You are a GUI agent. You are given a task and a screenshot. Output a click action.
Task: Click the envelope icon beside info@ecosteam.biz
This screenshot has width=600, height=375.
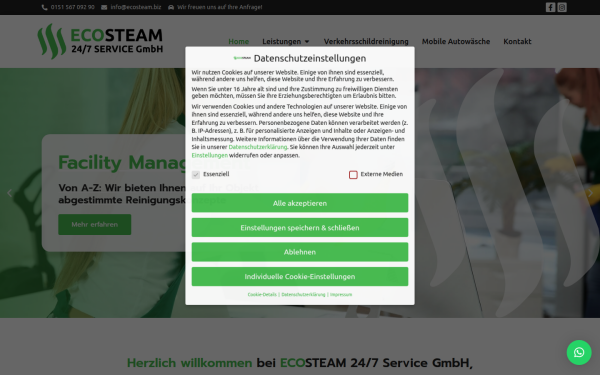click(104, 7)
